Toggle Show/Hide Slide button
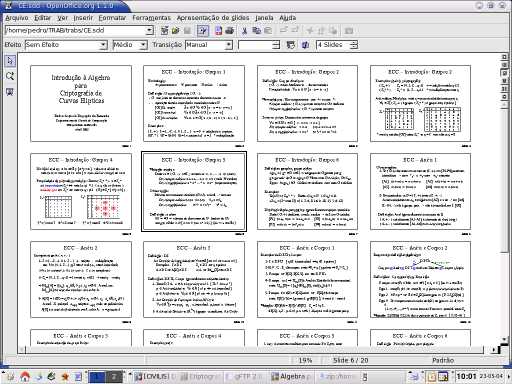The image size is (512, 384). 305,45
